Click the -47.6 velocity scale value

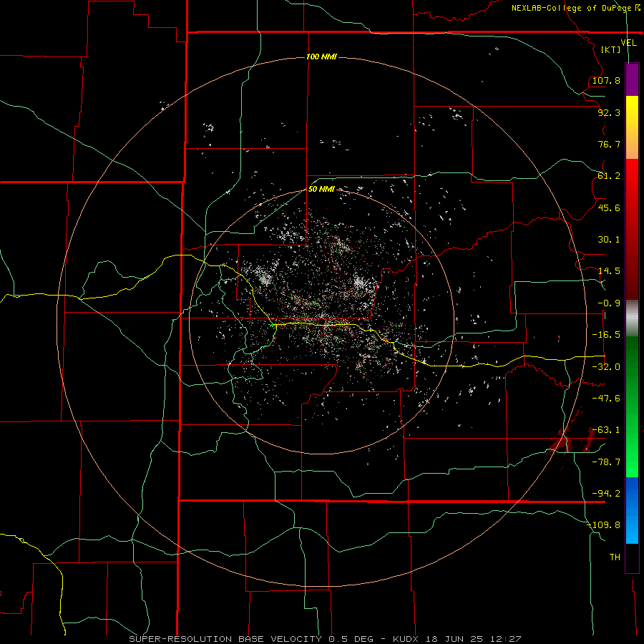tap(606, 399)
